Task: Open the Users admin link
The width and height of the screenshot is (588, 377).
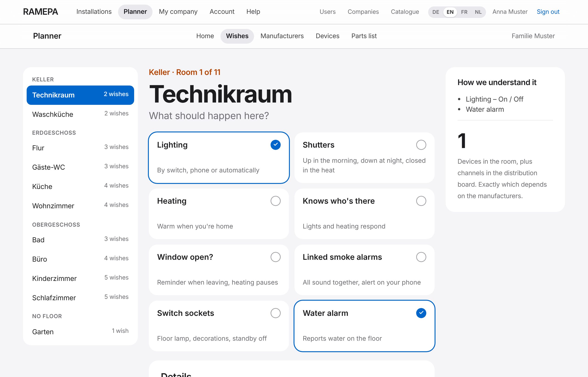Action: pyautogui.click(x=328, y=12)
